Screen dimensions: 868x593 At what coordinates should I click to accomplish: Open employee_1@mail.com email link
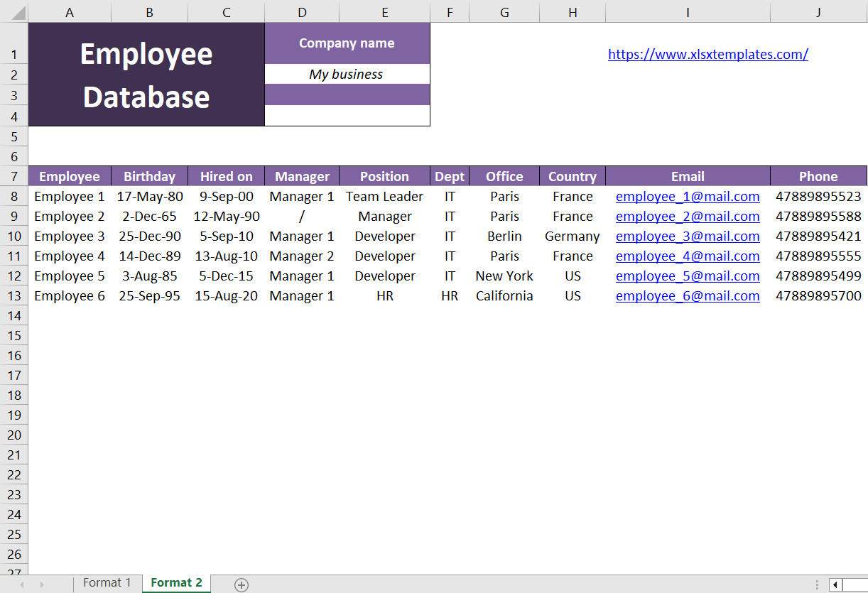688,197
